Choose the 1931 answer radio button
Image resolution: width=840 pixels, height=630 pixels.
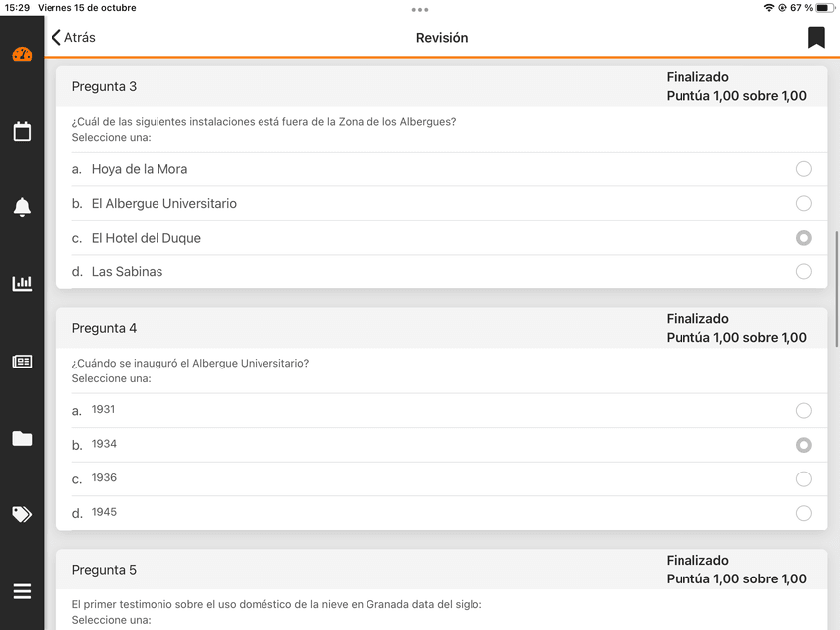click(x=803, y=410)
